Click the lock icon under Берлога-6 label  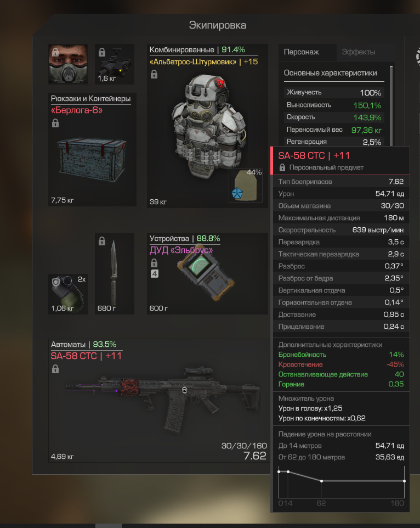(55, 123)
